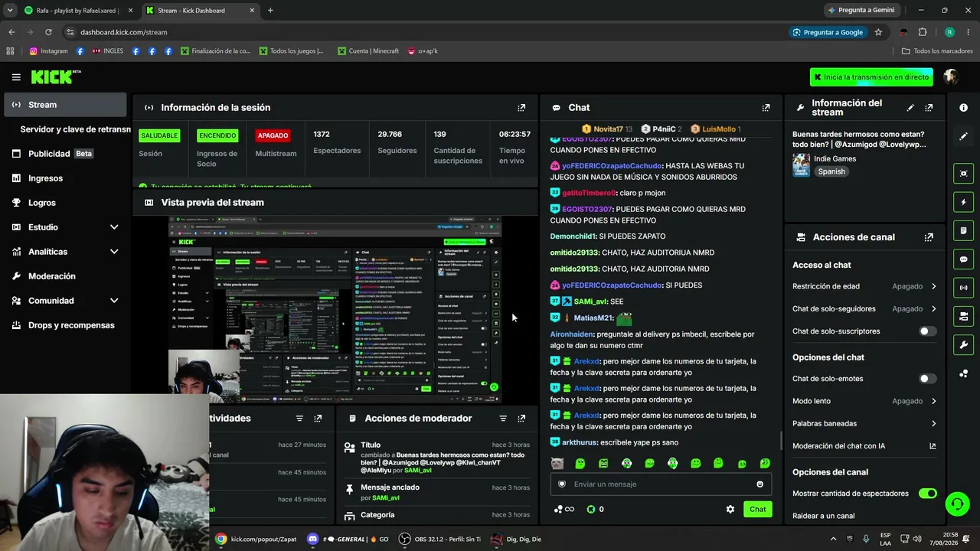
Task: Open OBS 32.1.2 from the taskbar
Action: 440,539
